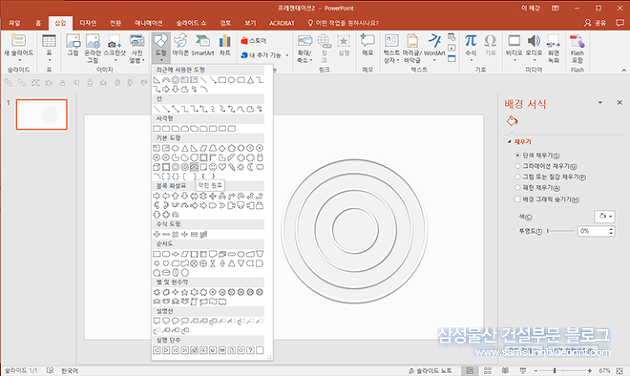Open 온라인 그림 online pictures
Viewport: 630px width, 376px height.
93,48
